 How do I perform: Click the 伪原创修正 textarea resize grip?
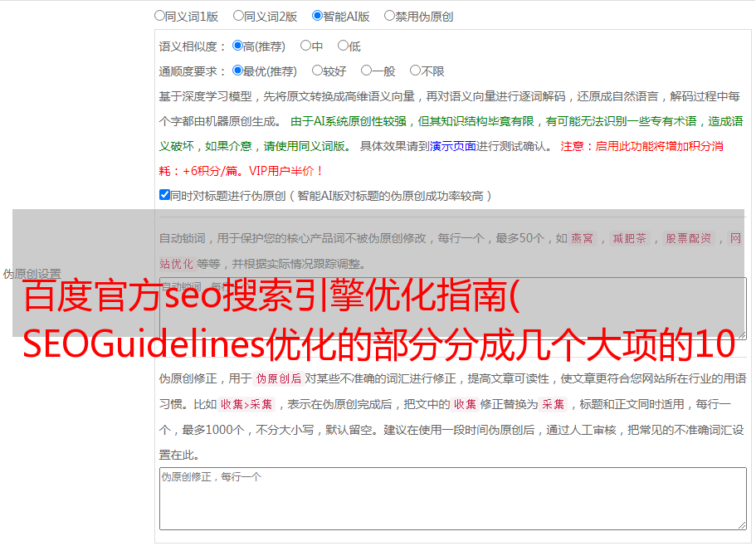click(x=742, y=526)
